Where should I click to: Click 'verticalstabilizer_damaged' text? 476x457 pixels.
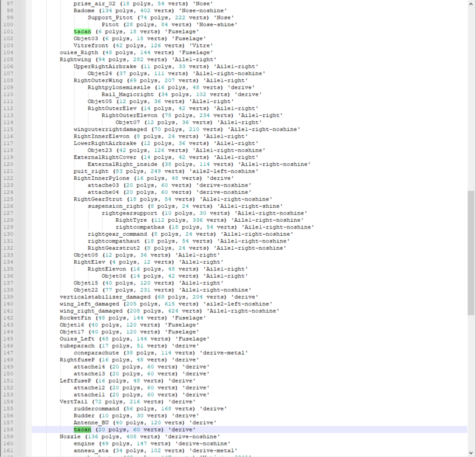[105, 297]
